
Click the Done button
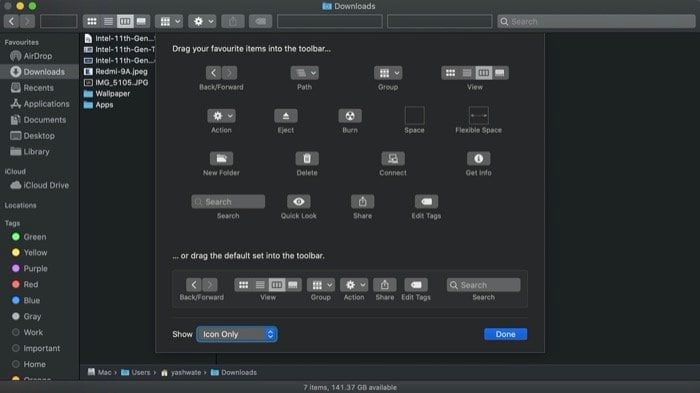505,334
